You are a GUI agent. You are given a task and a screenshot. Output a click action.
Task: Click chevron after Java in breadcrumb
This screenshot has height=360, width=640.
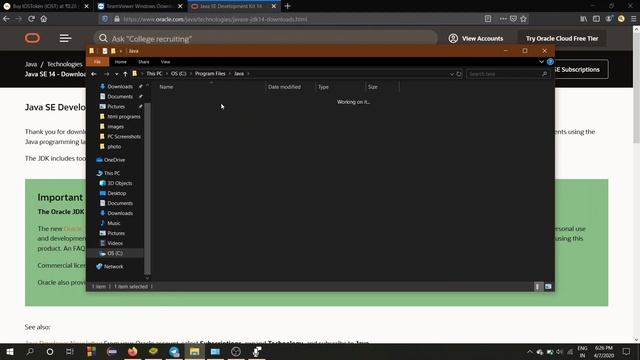point(248,74)
